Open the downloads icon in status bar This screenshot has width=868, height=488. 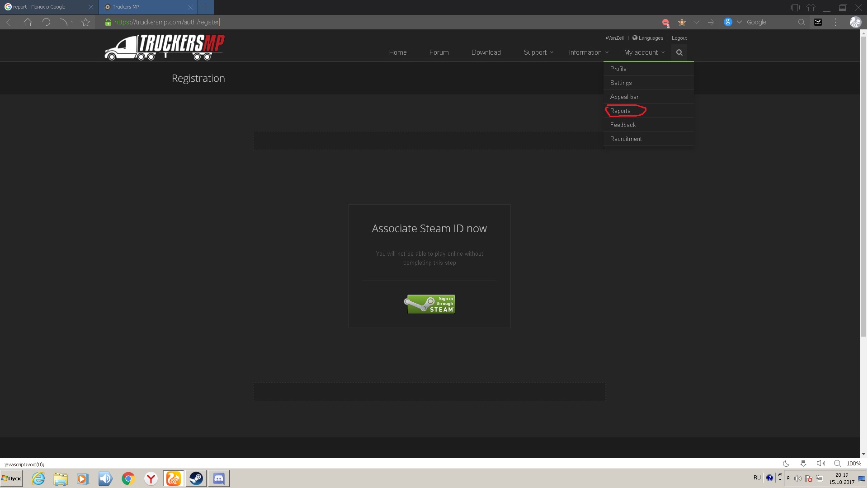pyautogui.click(x=803, y=464)
